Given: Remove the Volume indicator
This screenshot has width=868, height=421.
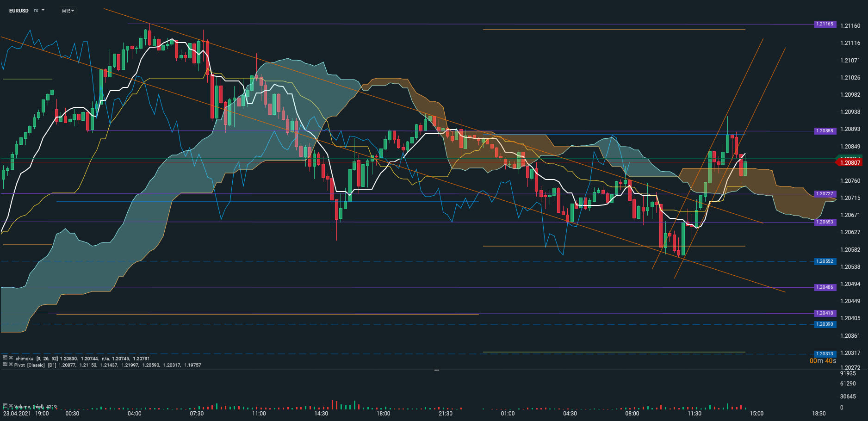Looking at the screenshot, I should coord(11,406).
